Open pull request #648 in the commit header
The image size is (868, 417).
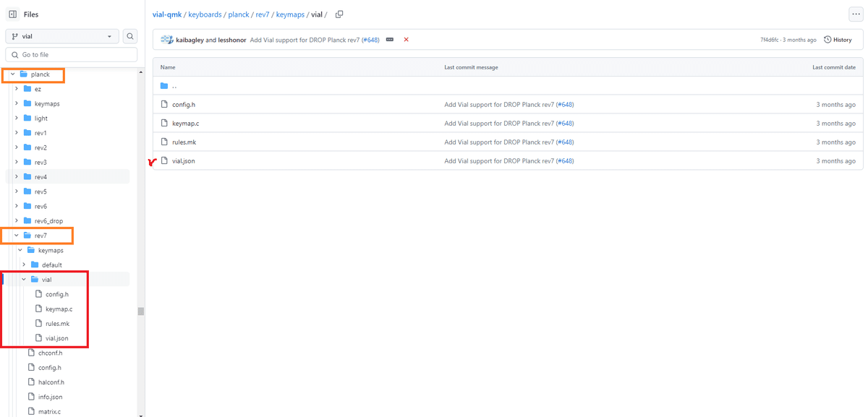pyautogui.click(x=370, y=40)
